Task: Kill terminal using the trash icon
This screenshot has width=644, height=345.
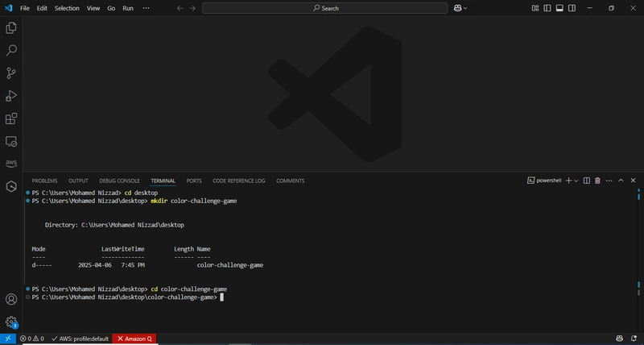Action: tap(597, 181)
